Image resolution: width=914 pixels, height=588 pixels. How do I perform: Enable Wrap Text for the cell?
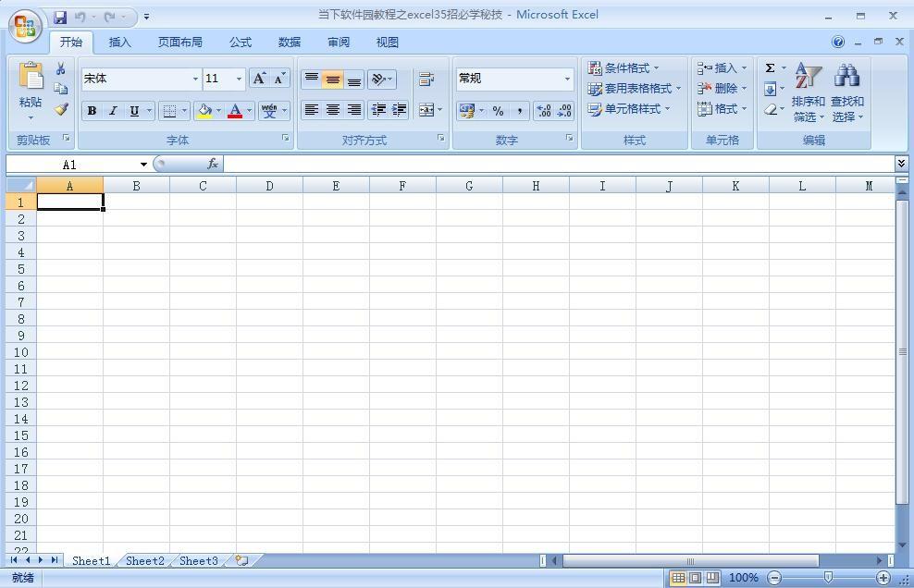click(x=426, y=80)
